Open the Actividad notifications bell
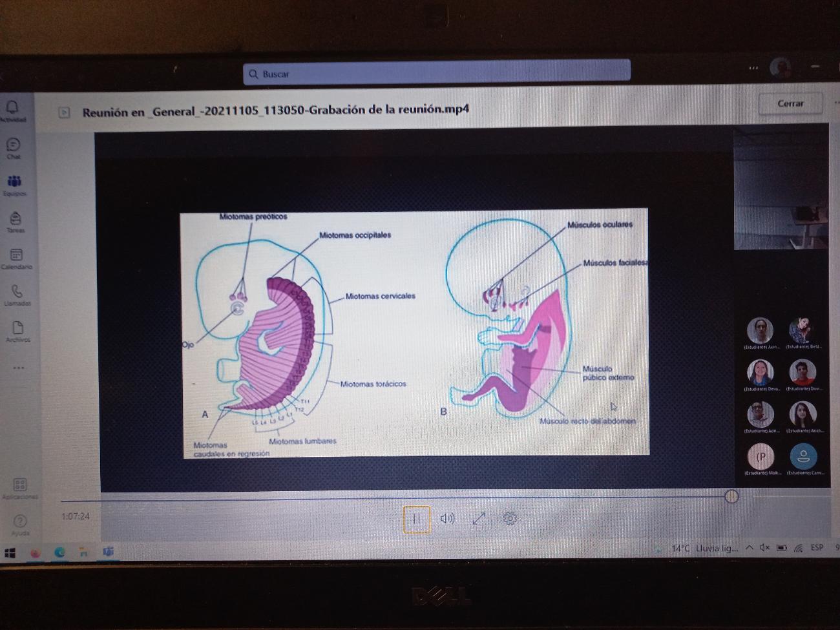 pos(12,107)
